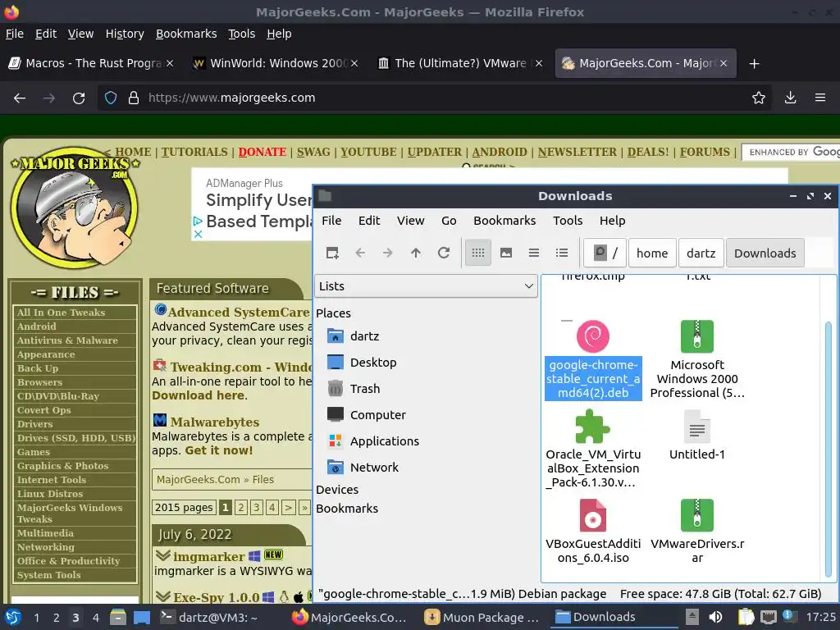Click the new tab icon in Downloads toolbar
The image size is (840, 630).
click(332, 253)
